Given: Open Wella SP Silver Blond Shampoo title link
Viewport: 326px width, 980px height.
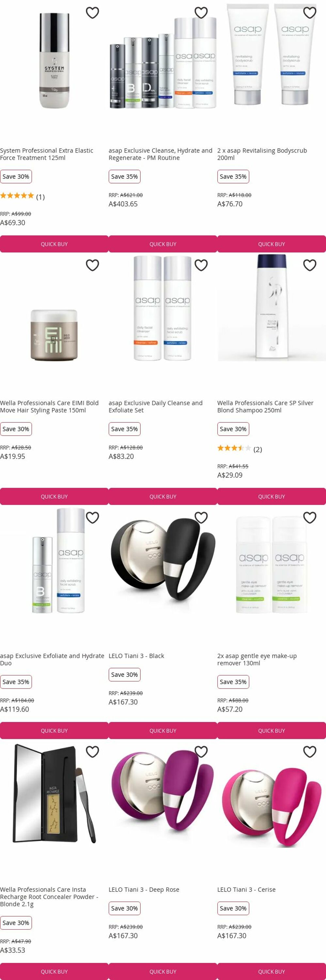Looking at the screenshot, I should (x=265, y=406).
